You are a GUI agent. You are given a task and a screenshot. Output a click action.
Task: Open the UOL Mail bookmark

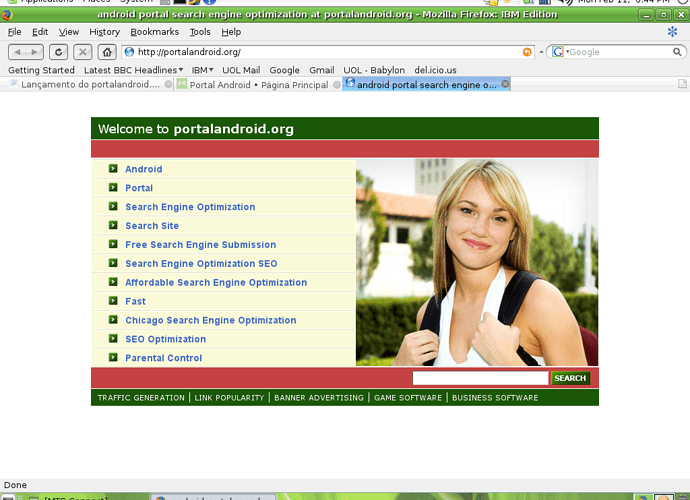[241, 70]
